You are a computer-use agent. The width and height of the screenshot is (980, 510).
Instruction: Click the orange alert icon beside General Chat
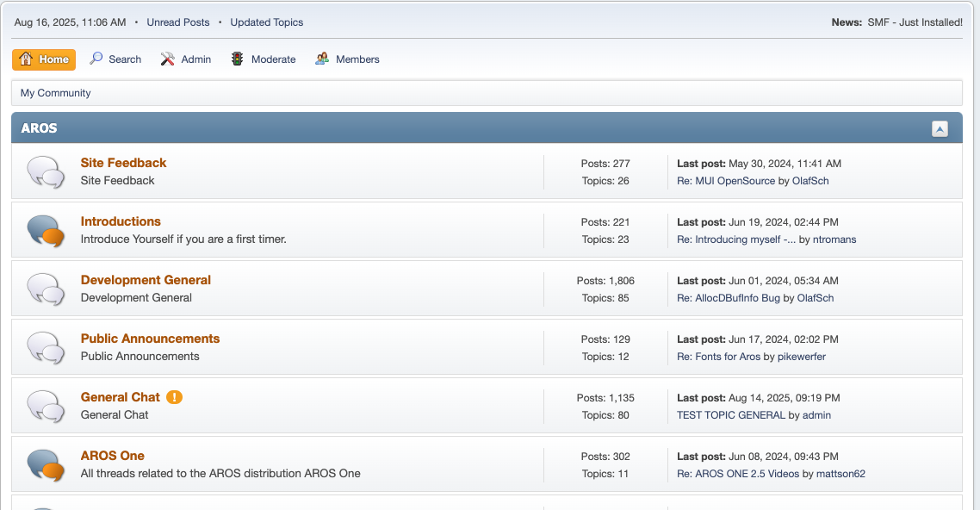[175, 397]
